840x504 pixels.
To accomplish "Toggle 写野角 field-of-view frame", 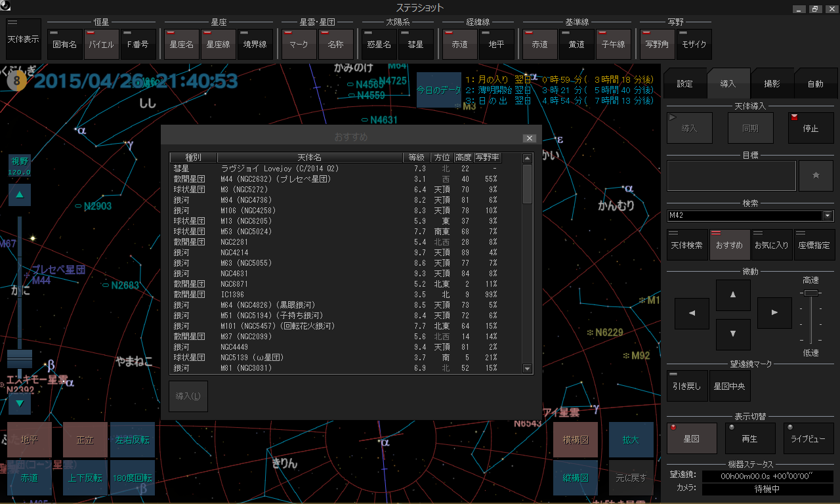I will click(657, 44).
